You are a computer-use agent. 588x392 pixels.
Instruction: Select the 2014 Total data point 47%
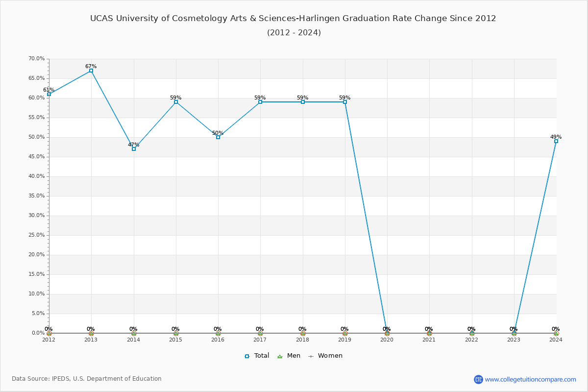click(134, 149)
